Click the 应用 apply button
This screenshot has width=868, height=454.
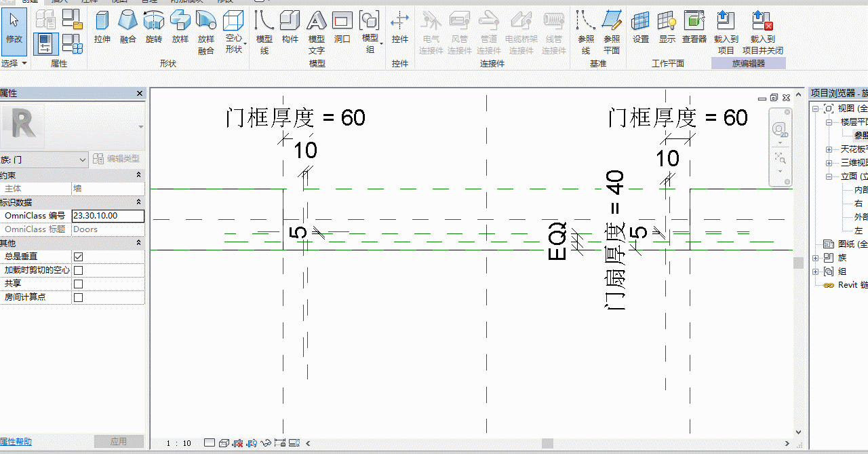(119, 442)
